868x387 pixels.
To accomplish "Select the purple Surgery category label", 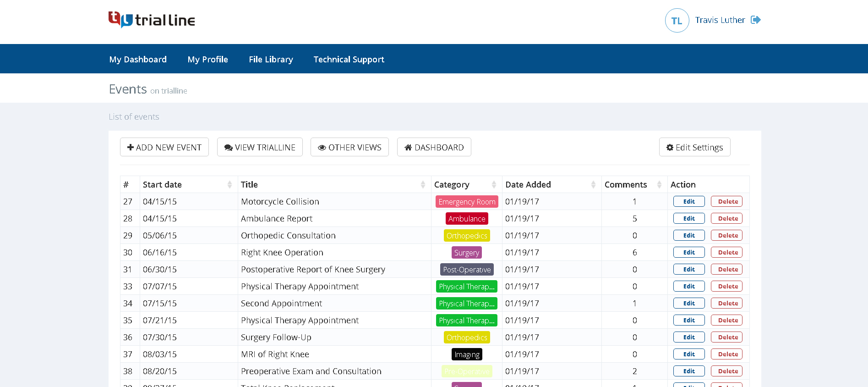I will coord(466,253).
